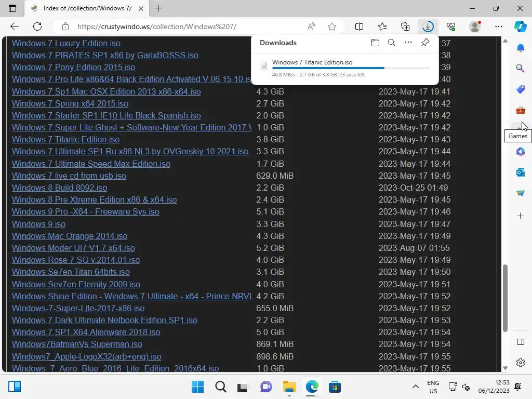532x399 pixels.
Task: Click the 869.1 MiB size value
Action: pos(275,344)
